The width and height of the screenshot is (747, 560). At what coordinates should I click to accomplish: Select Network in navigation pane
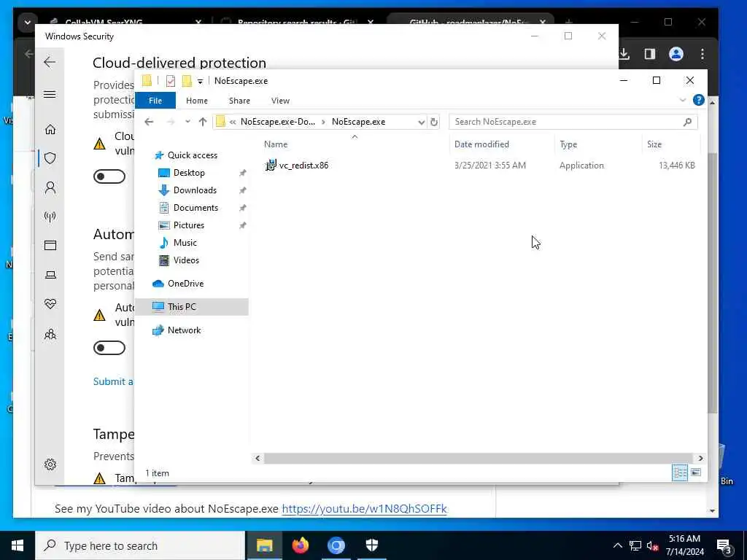(184, 330)
